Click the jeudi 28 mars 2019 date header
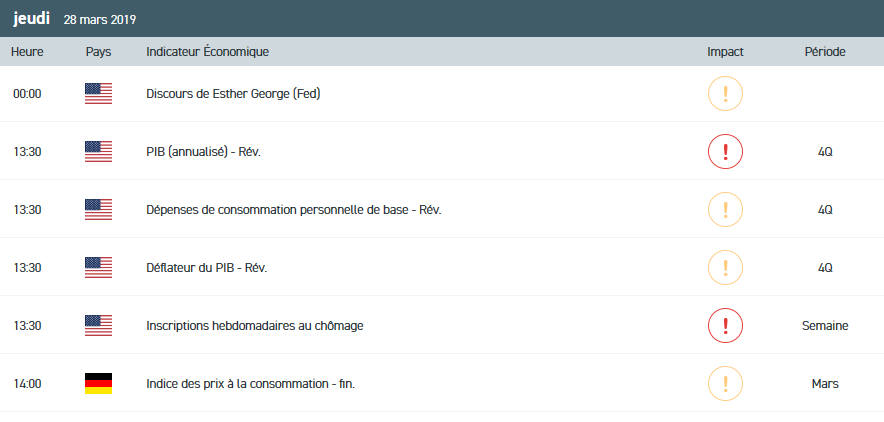The height and width of the screenshot is (422, 884). 75,19
